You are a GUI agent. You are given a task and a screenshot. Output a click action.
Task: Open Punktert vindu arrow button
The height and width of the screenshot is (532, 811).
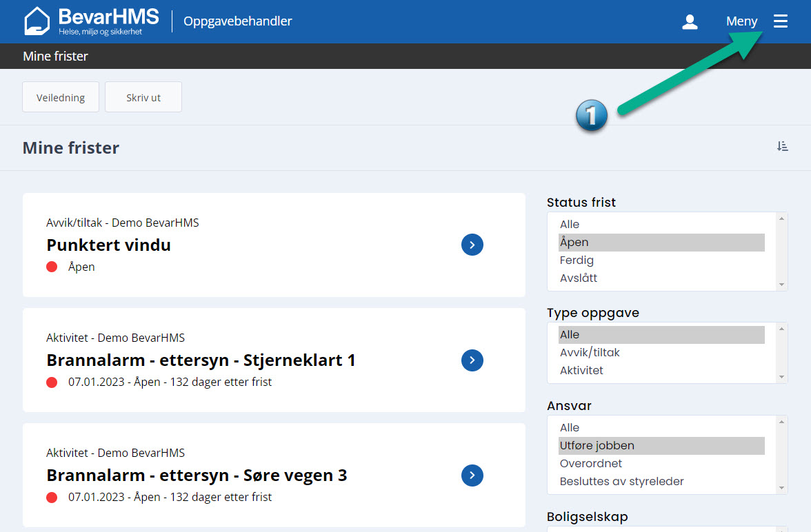point(472,245)
